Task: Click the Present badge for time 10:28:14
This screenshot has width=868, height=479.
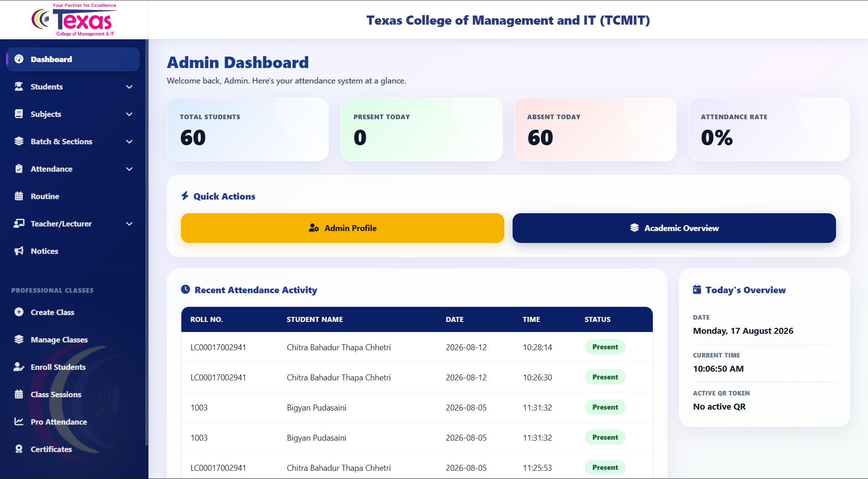Action: click(x=605, y=347)
